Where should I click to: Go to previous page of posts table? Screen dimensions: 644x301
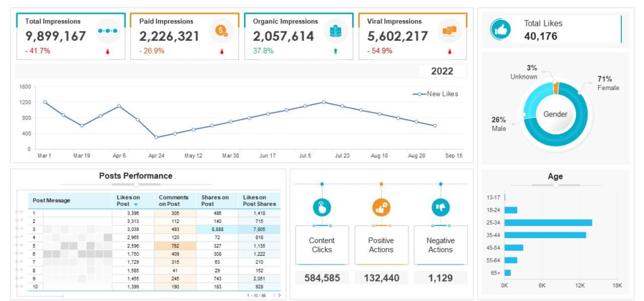point(274,295)
